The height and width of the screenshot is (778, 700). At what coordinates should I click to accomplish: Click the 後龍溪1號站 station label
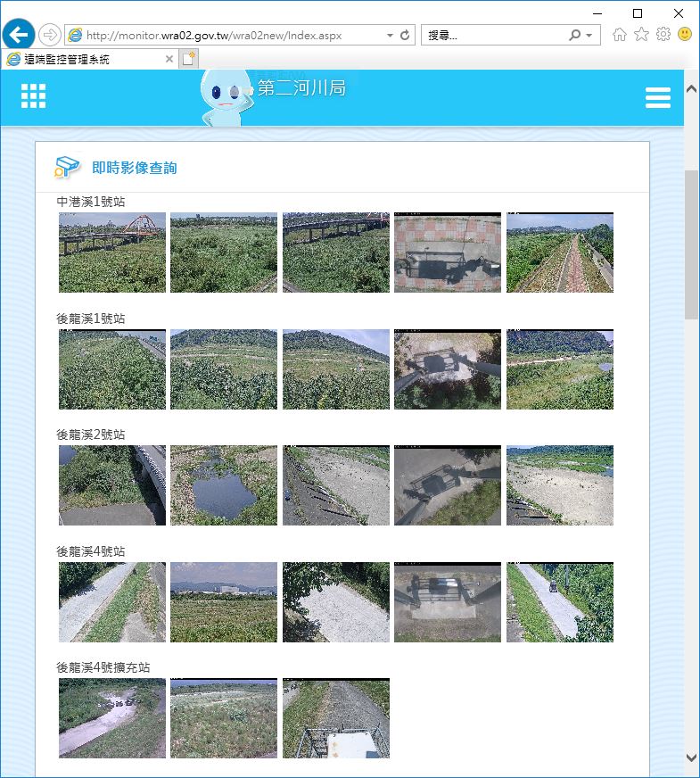[91, 319]
